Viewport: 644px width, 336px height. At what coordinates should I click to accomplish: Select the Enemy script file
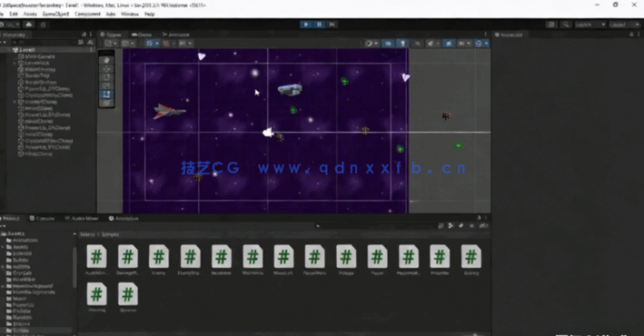click(159, 260)
